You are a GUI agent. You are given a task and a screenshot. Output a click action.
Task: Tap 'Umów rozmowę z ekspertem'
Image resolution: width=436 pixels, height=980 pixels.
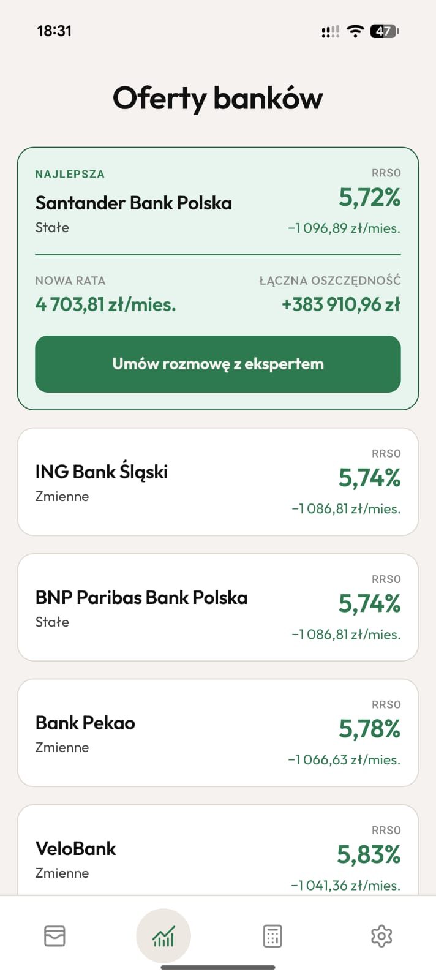[218, 364]
